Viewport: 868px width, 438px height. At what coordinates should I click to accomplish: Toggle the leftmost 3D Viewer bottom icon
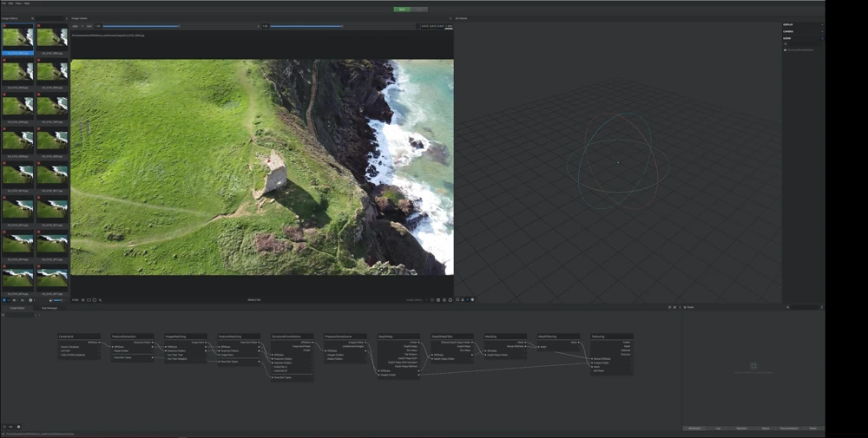coord(457,300)
